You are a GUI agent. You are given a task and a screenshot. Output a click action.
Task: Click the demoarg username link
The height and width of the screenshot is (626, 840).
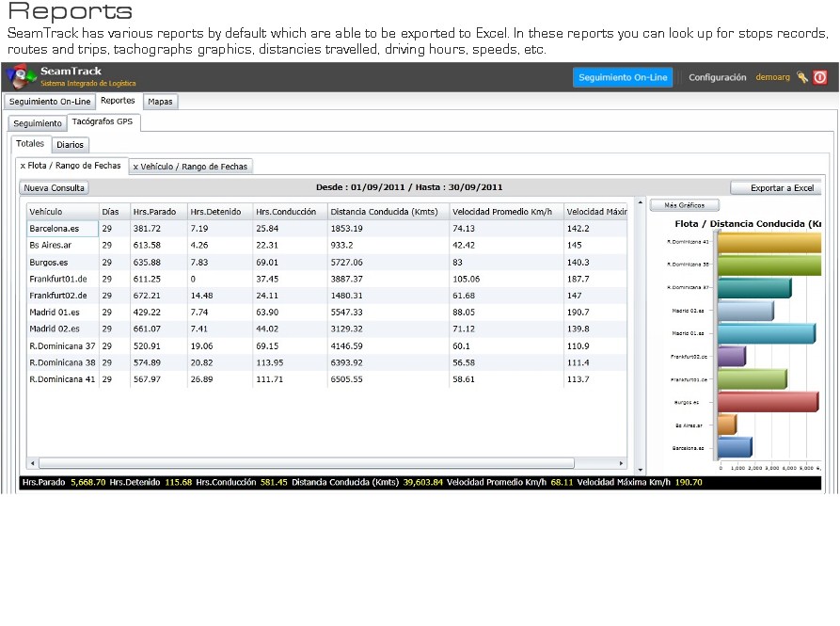773,77
